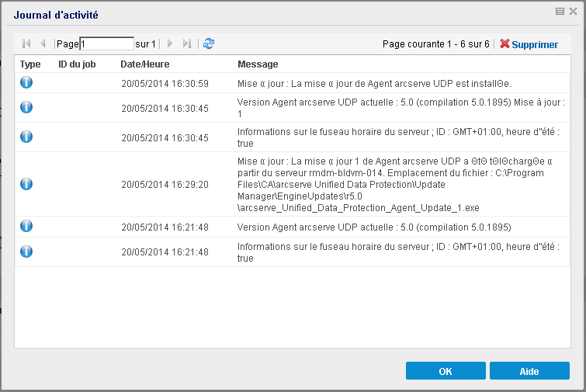
Task: Refresh the activity log list
Action: (209, 44)
